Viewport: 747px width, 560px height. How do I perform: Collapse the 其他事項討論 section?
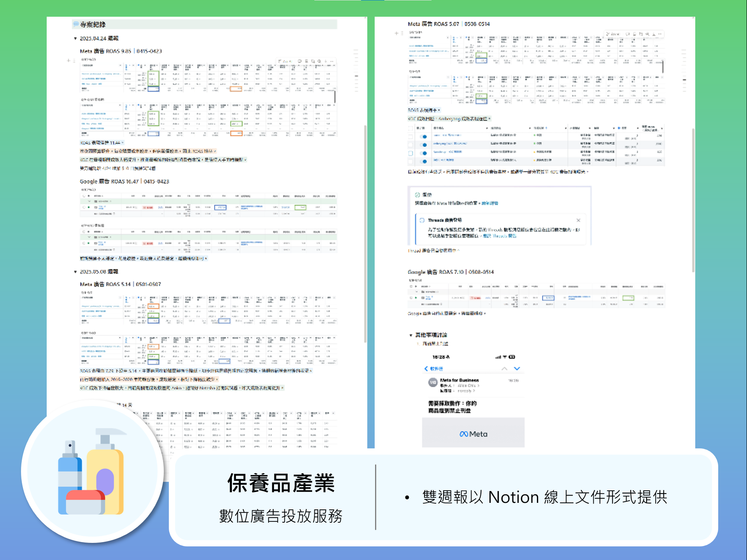click(x=410, y=335)
